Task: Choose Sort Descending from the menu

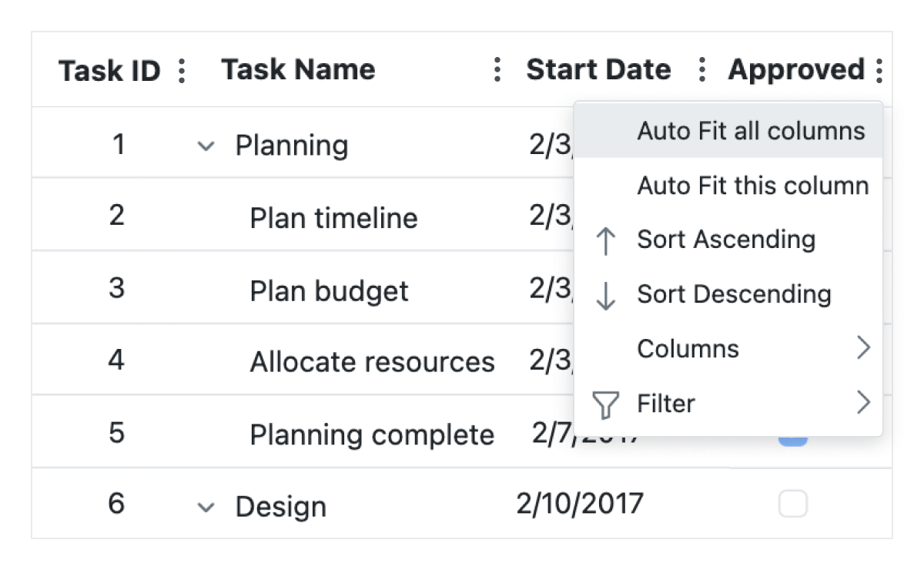Action: click(734, 294)
